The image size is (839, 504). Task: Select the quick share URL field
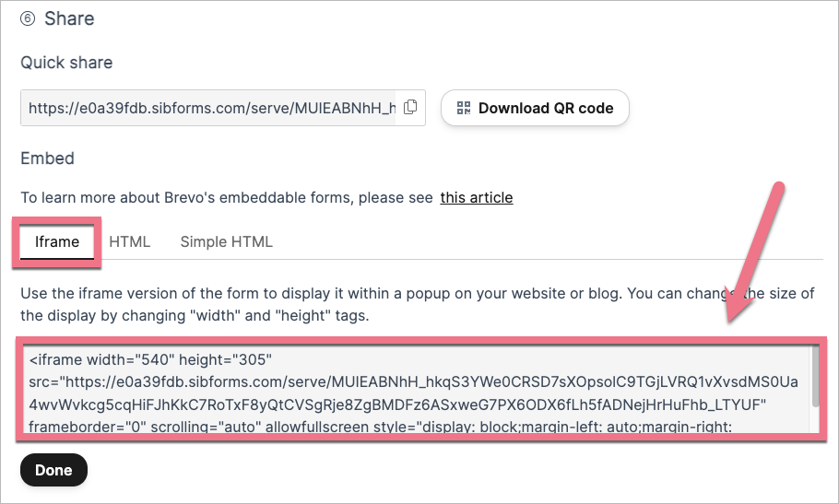212,108
